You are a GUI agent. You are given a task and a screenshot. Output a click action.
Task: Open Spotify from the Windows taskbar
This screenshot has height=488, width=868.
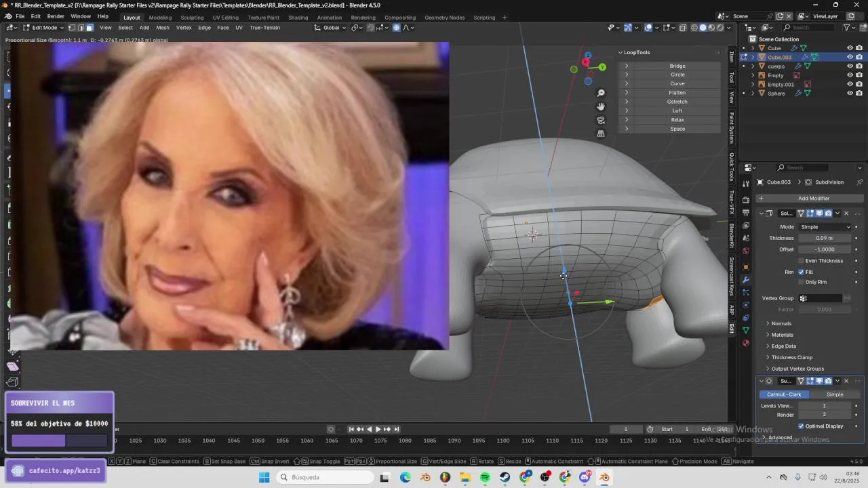pos(485,477)
